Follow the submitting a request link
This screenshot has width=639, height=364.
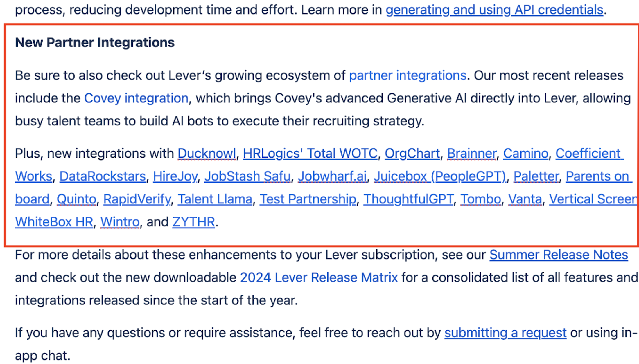(x=505, y=333)
